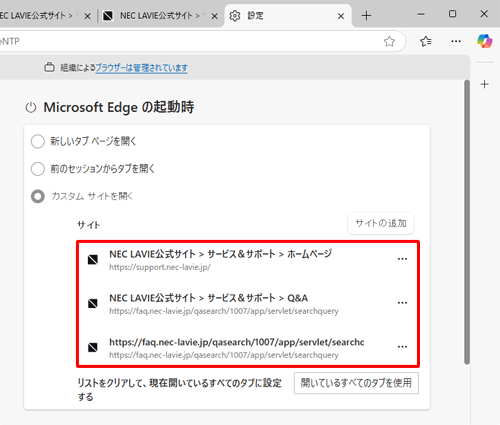Open more options for the URL-titled site entry
The width and height of the screenshot is (500, 425).
(x=402, y=347)
